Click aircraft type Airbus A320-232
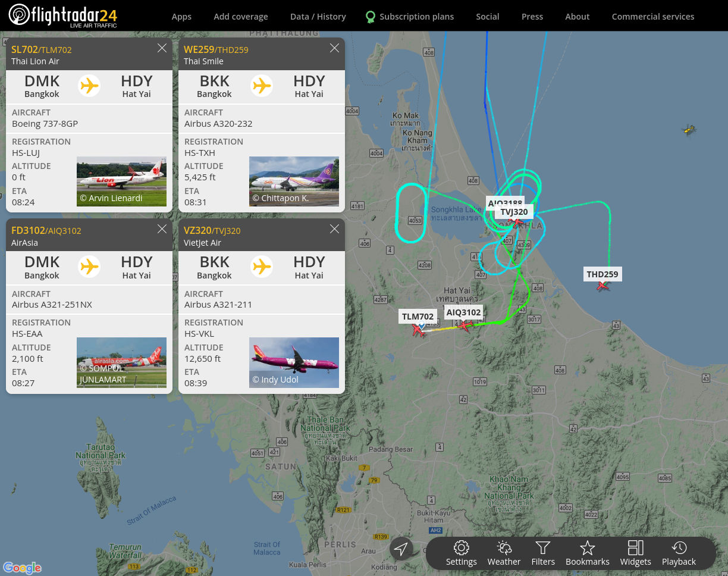The width and height of the screenshot is (728, 576). 218,124
